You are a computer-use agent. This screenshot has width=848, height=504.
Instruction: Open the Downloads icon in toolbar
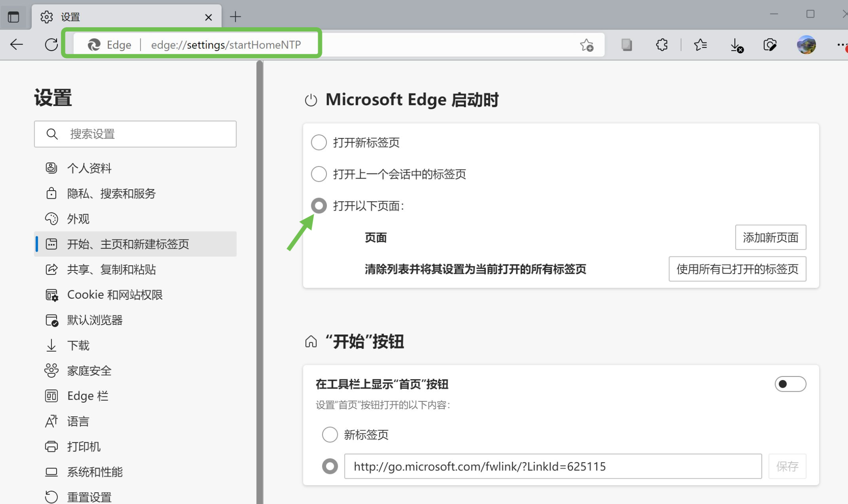(x=736, y=44)
